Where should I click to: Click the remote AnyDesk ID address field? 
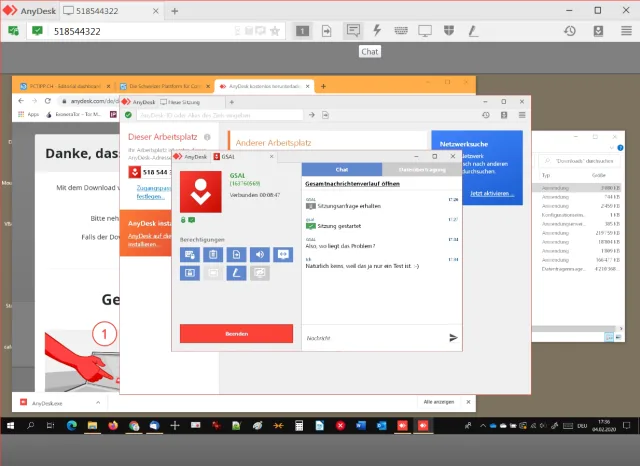click(x=220, y=115)
